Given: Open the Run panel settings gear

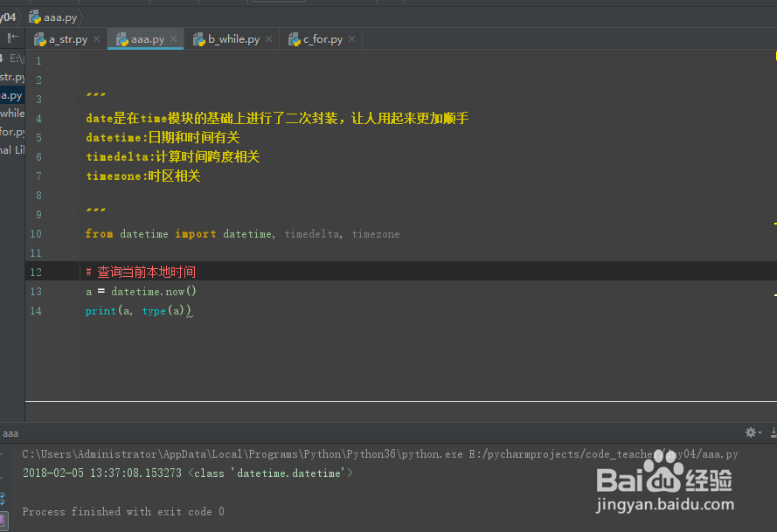Looking at the screenshot, I should coord(749,432).
